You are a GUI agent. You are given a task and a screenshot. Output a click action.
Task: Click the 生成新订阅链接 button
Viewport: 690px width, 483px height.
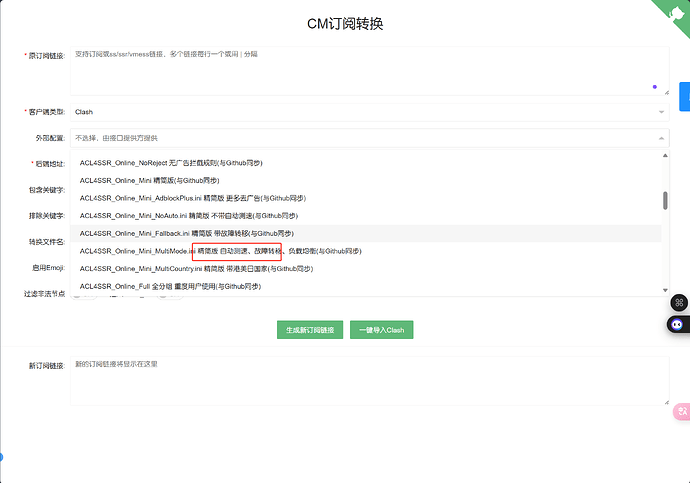310,330
